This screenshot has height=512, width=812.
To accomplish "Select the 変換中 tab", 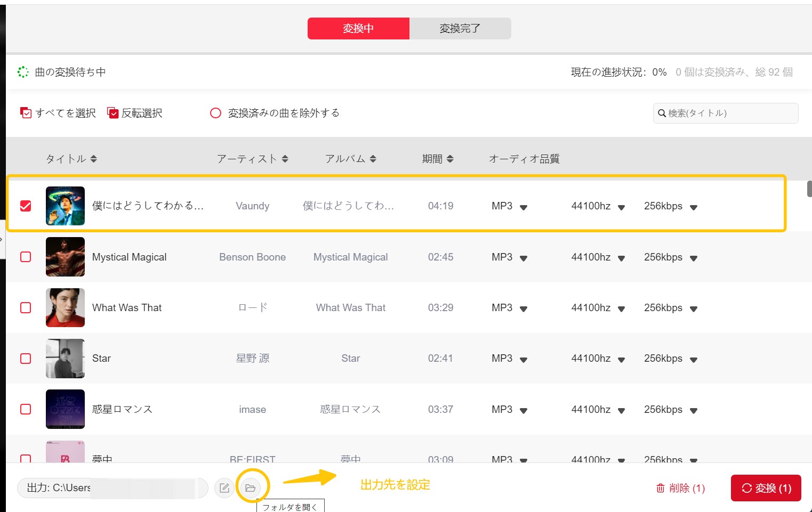I will coord(358,28).
